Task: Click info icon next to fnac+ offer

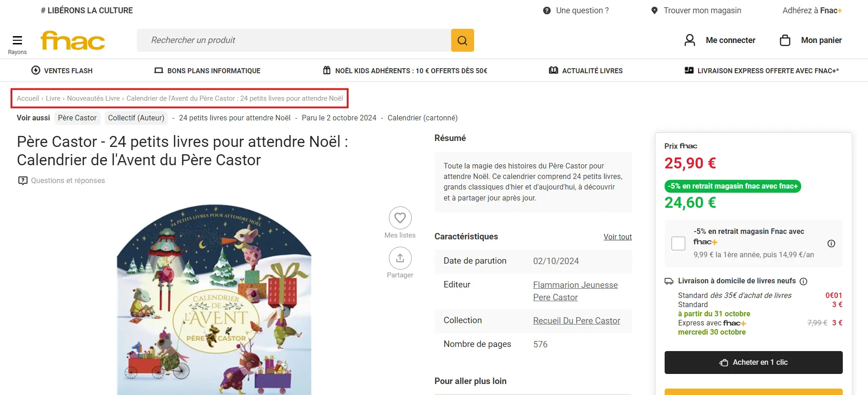Action: point(831,243)
